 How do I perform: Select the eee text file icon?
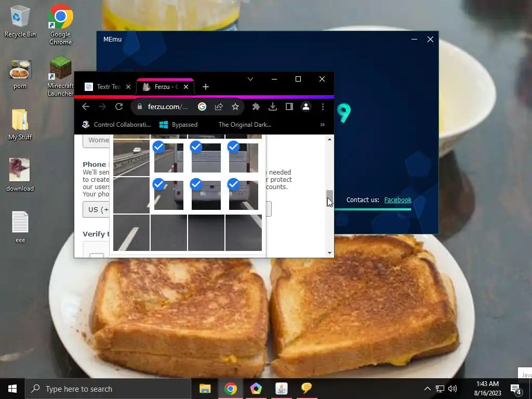20,227
